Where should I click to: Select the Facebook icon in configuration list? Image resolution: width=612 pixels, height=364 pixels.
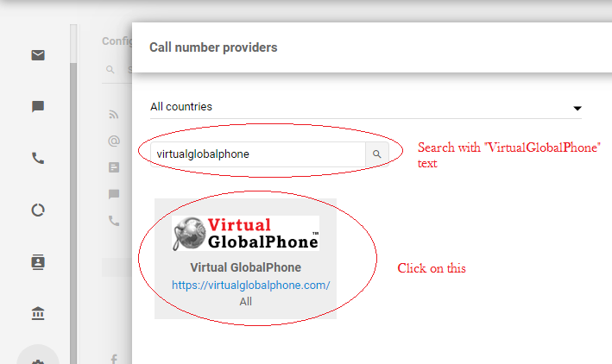114,359
